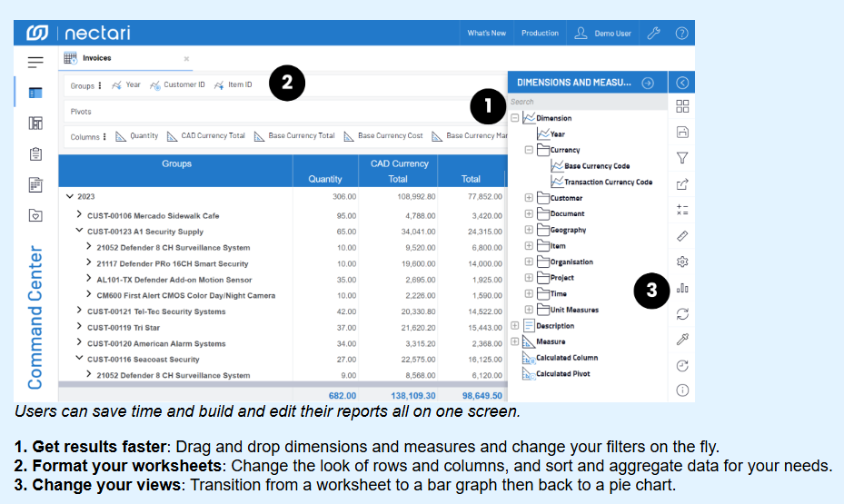The width and height of the screenshot is (844, 504).
Task: Click the Search field in Dimensions panel
Action: pyautogui.click(x=588, y=102)
